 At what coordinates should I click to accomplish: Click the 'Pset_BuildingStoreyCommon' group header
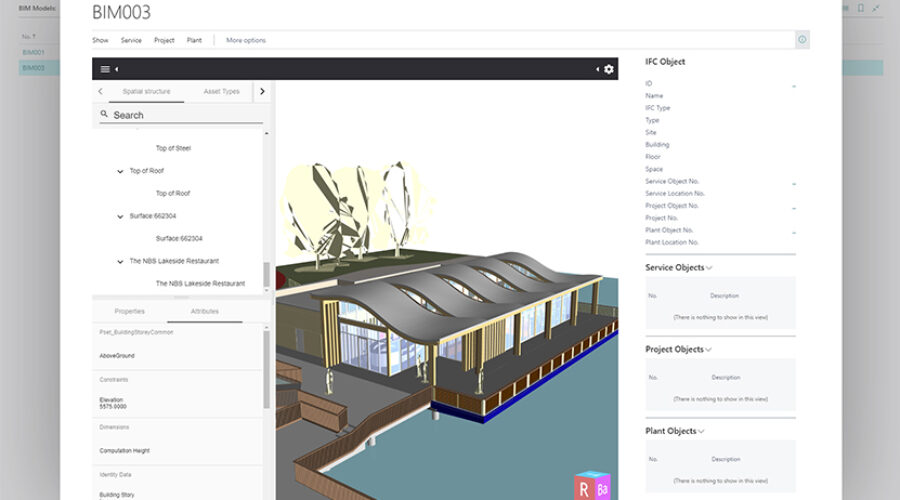pos(136,332)
